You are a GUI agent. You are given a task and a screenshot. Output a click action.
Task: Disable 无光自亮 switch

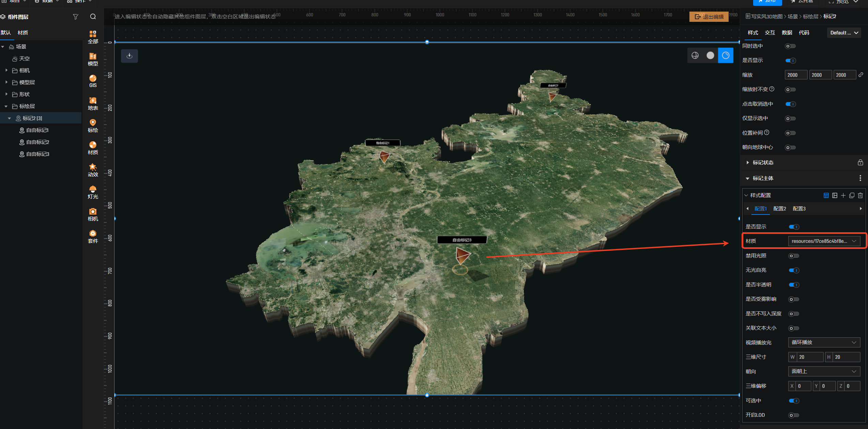794,270
